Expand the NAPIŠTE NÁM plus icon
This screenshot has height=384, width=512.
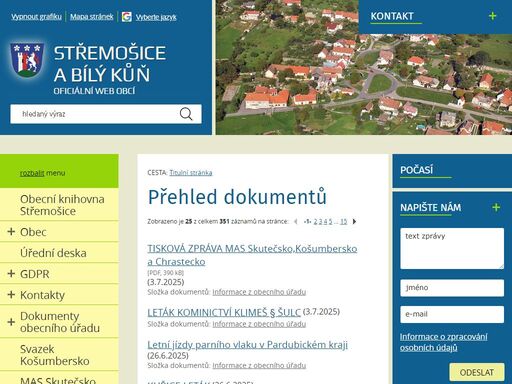[496, 207]
